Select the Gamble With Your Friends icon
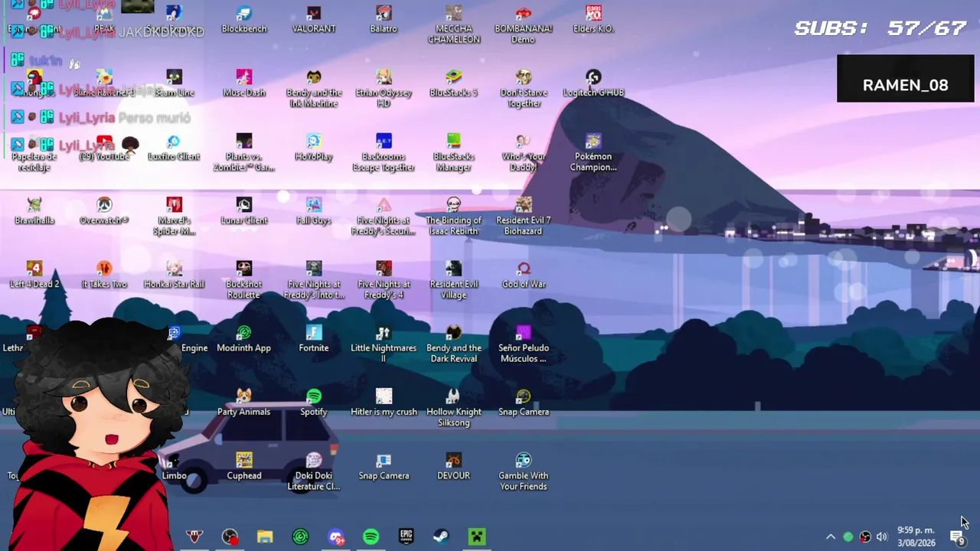Viewport: 980px width, 551px height. point(524,471)
